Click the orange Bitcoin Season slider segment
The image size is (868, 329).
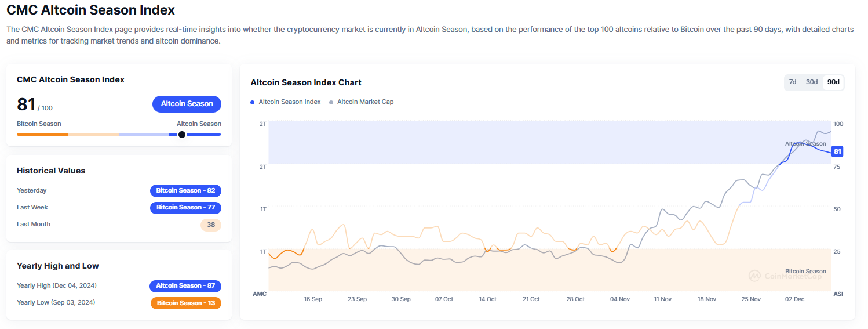[42, 135]
